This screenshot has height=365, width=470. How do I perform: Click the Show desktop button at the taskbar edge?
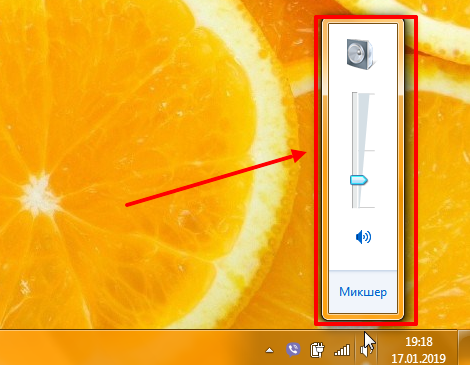coord(464,348)
